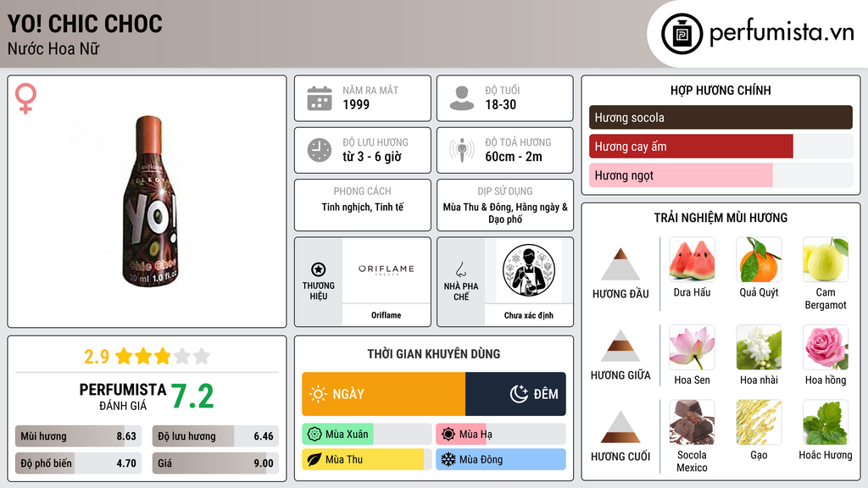Click the Mùa Đông season bar
Image resolution: width=868 pixels, height=488 pixels.
[x=501, y=459]
